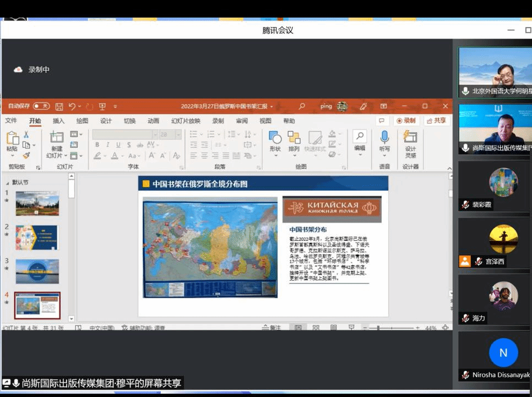This screenshot has height=397, width=532.
Task: Fit slide to current window icon
Action: (x=446, y=328)
